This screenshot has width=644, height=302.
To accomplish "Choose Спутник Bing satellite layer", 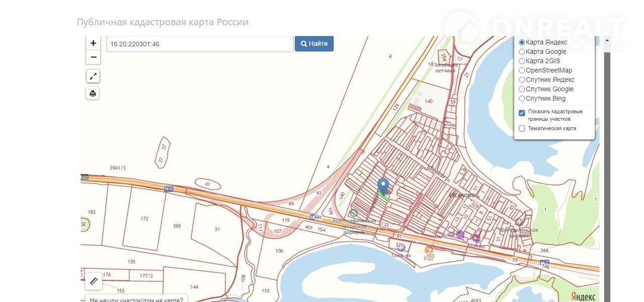I will pos(522,99).
